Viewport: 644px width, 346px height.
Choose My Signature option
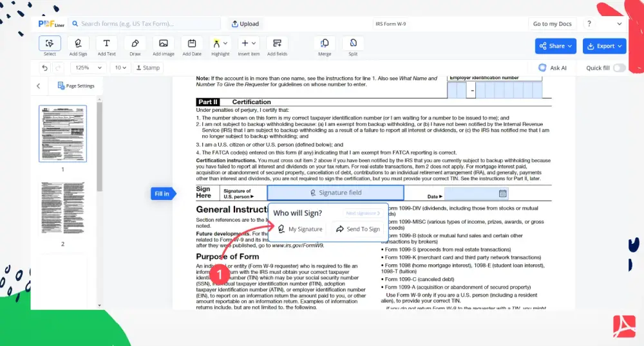300,229
